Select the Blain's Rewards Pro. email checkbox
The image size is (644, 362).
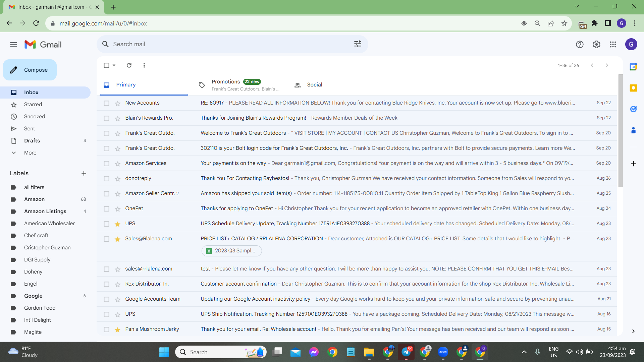(x=106, y=118)
